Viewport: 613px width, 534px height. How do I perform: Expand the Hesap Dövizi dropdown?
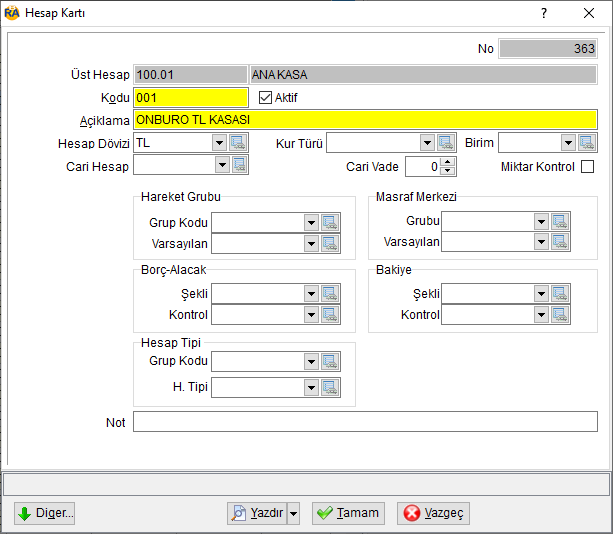(x=219, y=143)
